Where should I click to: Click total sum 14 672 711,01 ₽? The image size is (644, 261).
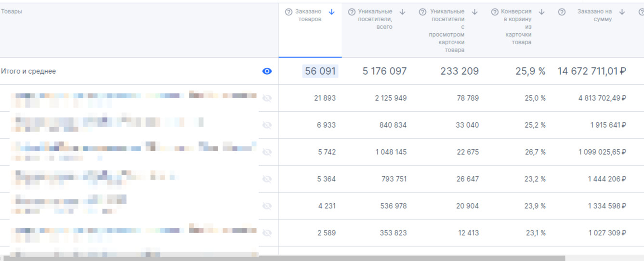[592, 71]
